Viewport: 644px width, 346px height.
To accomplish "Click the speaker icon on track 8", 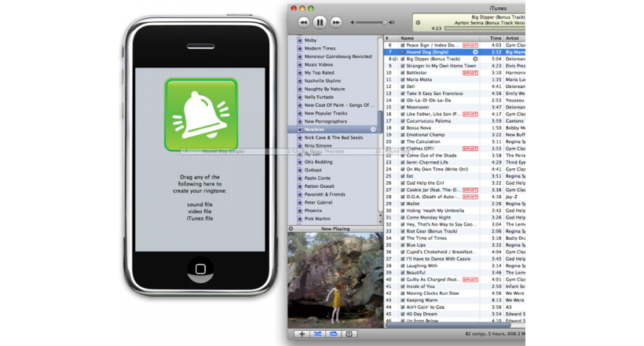I will click(395, 59).
